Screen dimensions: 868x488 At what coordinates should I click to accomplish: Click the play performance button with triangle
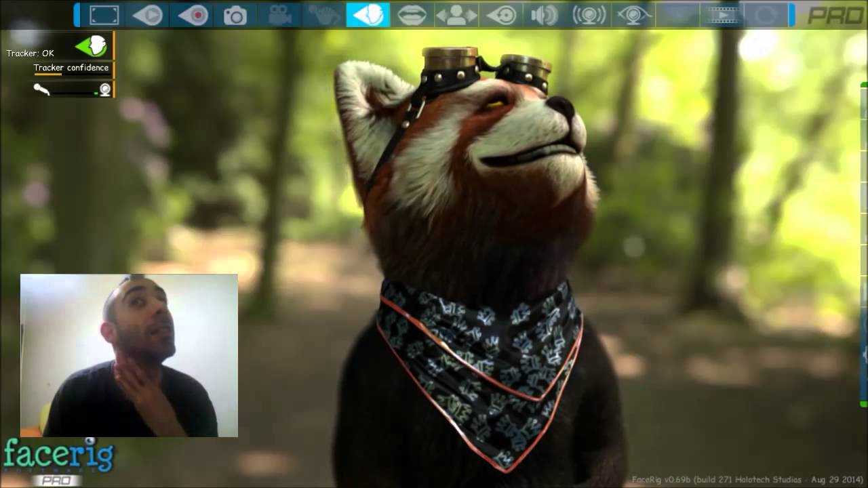pos(148,15)
